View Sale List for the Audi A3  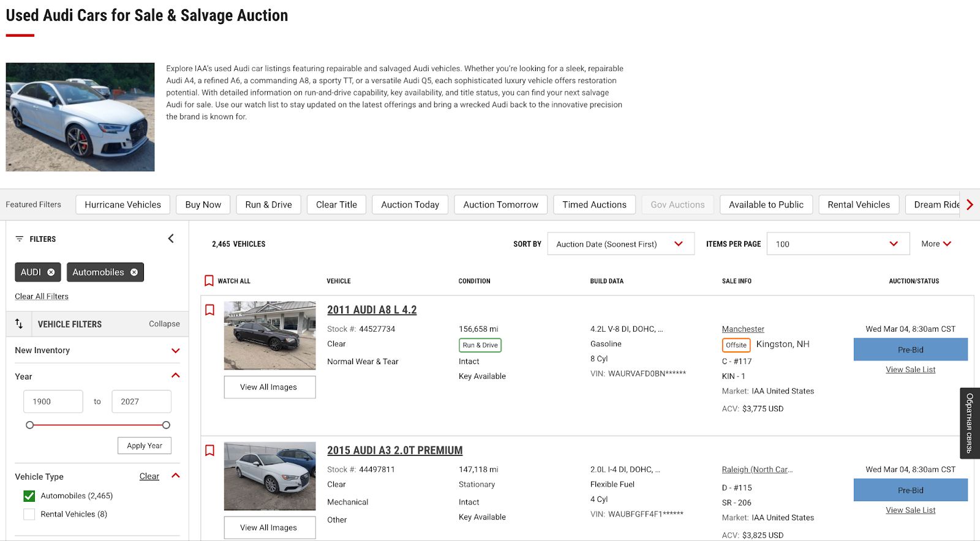coord(911,510)
